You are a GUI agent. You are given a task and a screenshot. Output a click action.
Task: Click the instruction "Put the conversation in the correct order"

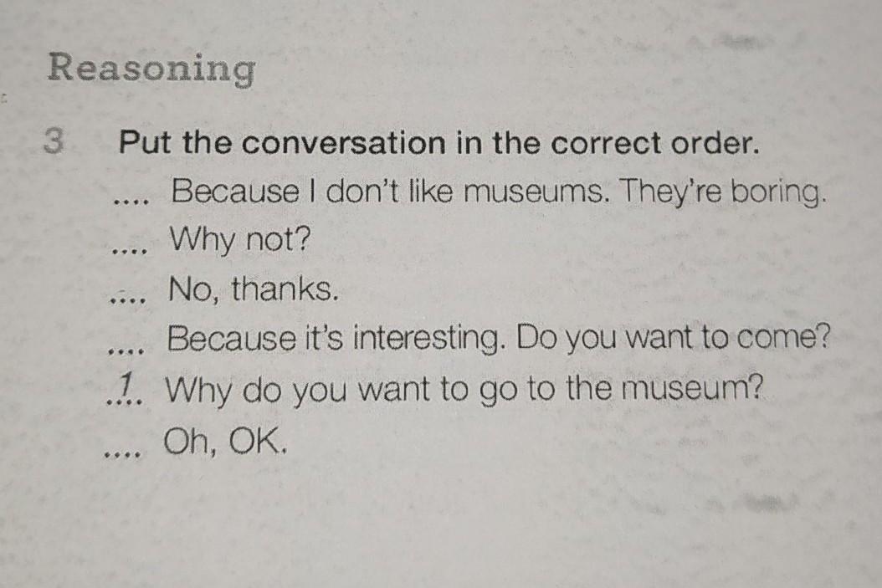point(438,144)
